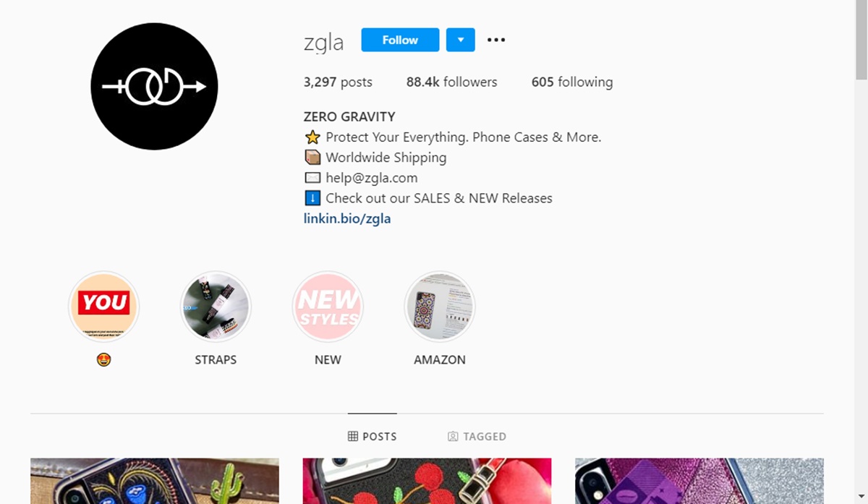
Task: Switch to the POSTS tab
Action: pyautogui.click(x=373, y=436)
